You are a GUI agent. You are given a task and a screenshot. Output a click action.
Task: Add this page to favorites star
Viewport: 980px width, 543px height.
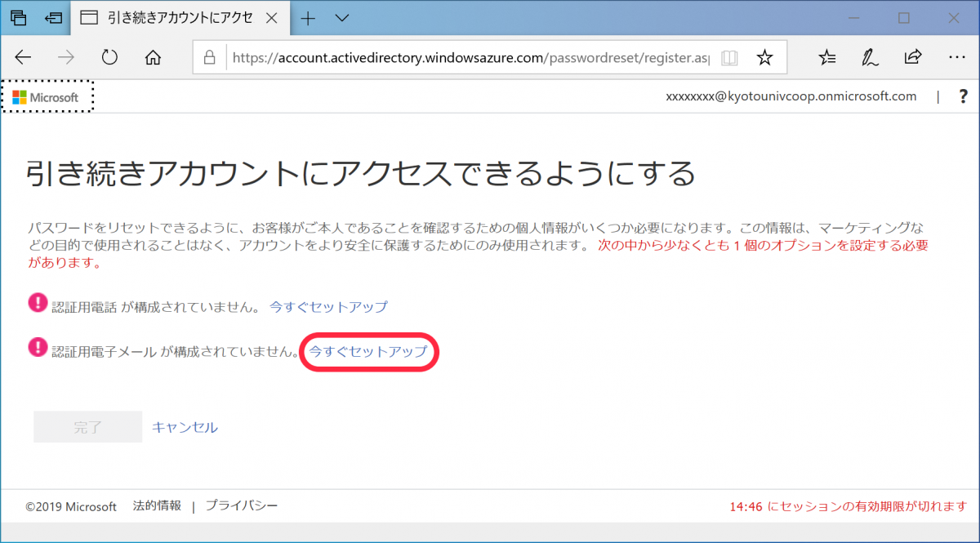point(764,57)
